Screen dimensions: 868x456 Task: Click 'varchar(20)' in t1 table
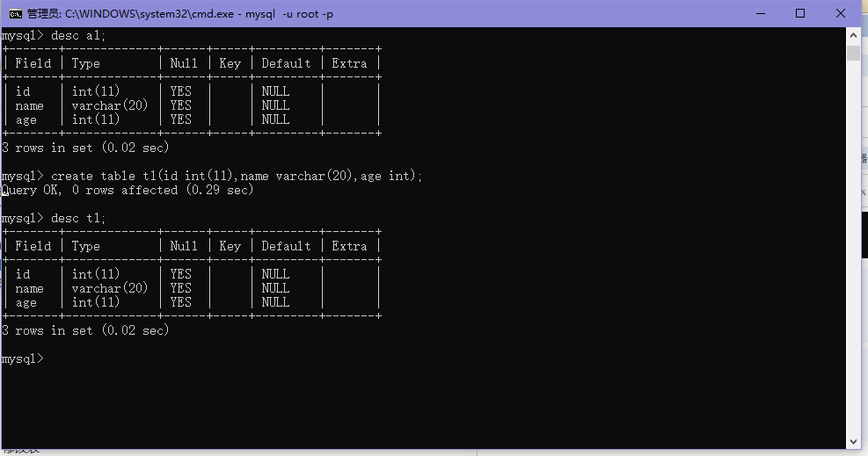click(110, 288)
